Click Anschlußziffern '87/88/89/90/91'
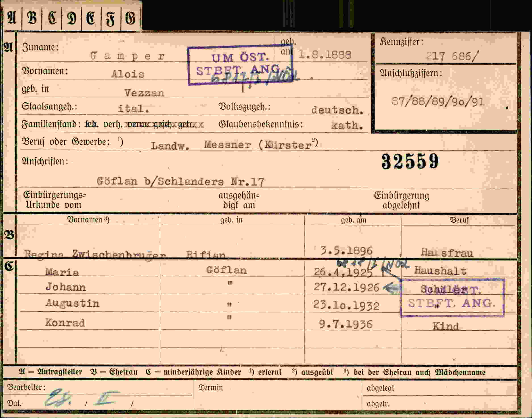 [x=438, y=101]
